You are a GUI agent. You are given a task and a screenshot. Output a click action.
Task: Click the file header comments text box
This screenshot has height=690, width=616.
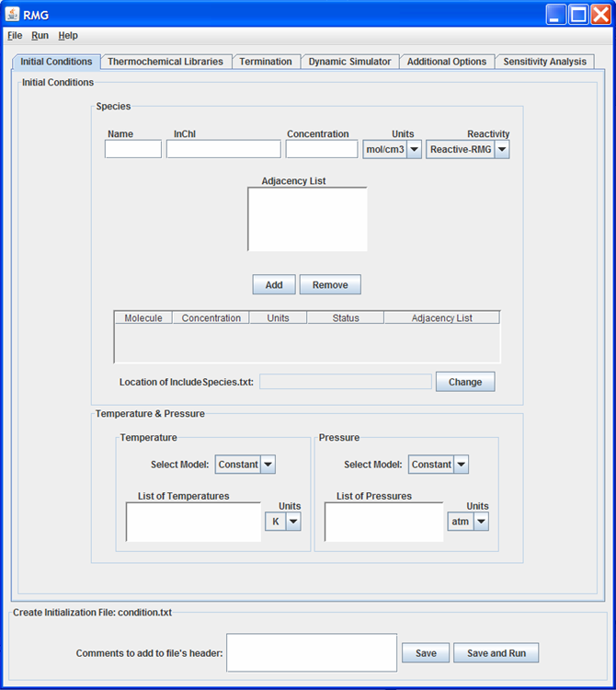[x=312, y=652]
